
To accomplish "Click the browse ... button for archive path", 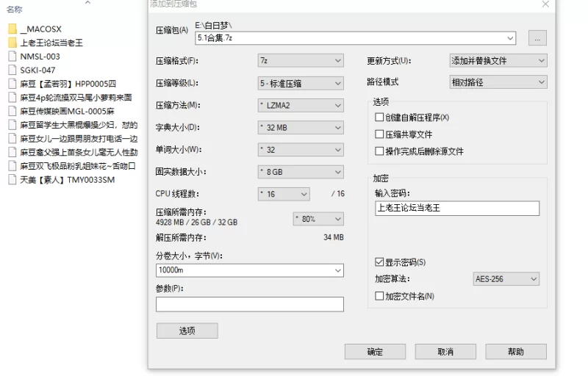I will (537, 38).
